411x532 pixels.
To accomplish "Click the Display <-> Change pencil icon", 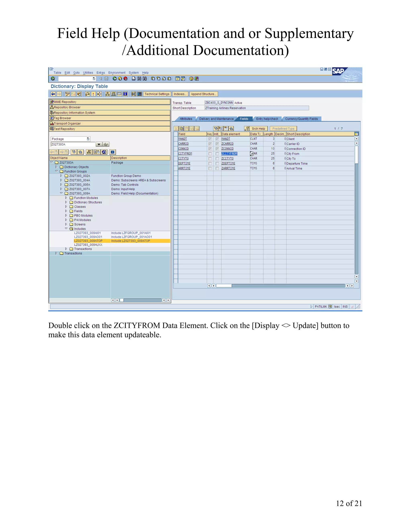I will tap(67, 94).
